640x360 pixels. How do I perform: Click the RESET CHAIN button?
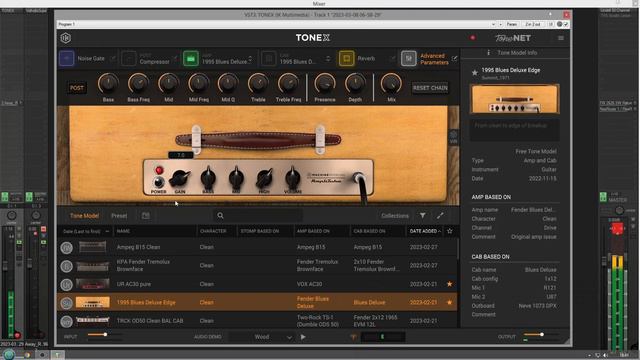(430, 88)
